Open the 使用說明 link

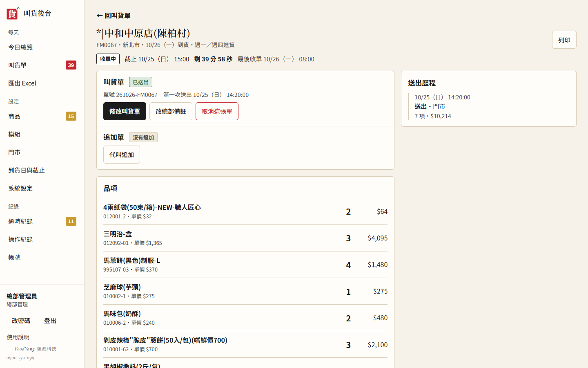click(x=18, y=337)
